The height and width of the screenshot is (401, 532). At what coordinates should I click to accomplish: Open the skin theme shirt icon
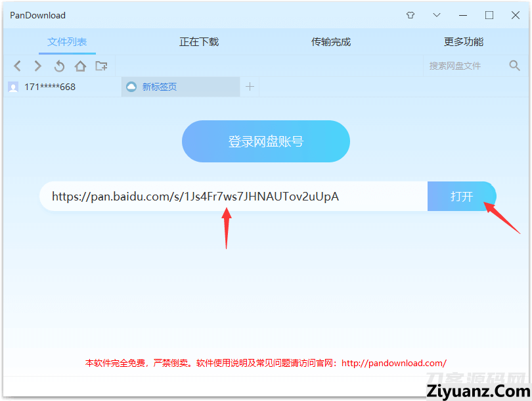(x=410, y=15)
